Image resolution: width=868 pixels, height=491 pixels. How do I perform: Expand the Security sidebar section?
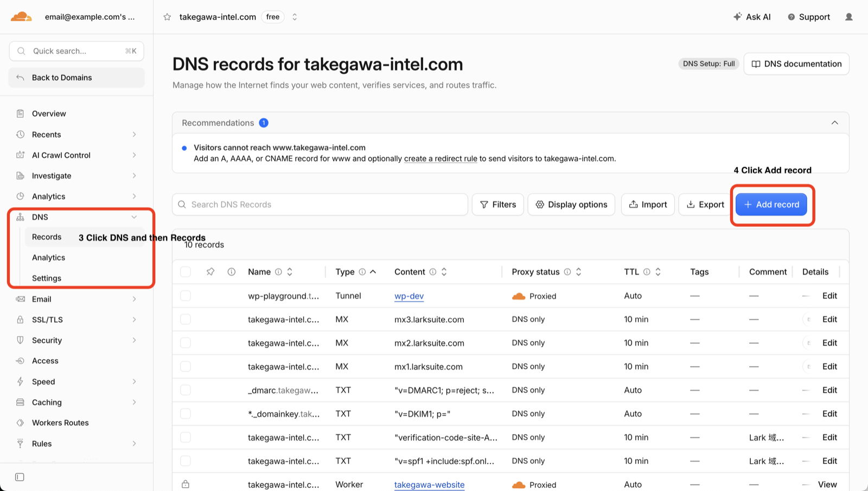(134, 340)
